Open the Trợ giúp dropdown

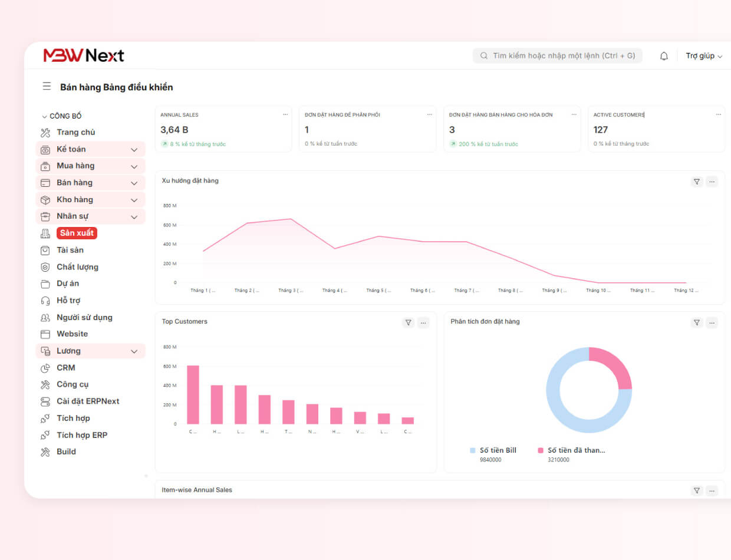pyautogui.click(x=704, y=56)
